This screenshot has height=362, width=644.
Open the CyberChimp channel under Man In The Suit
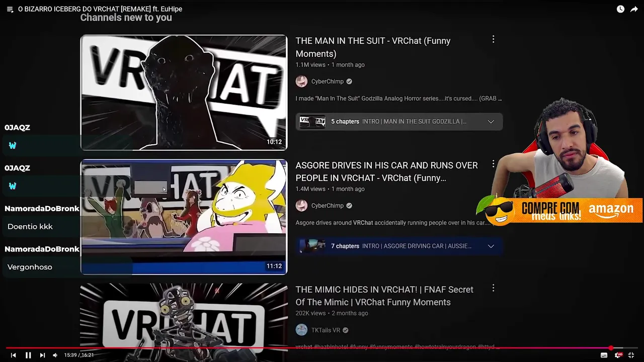327,81
